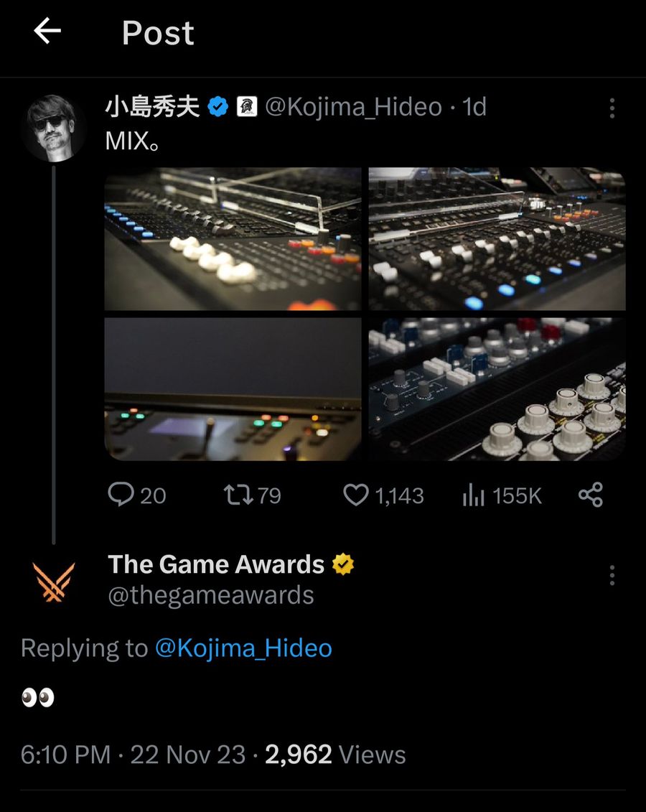Click Kojima's blue verified badge
The height and width of the screenshot is (812, 646).
tap(216, 106)
